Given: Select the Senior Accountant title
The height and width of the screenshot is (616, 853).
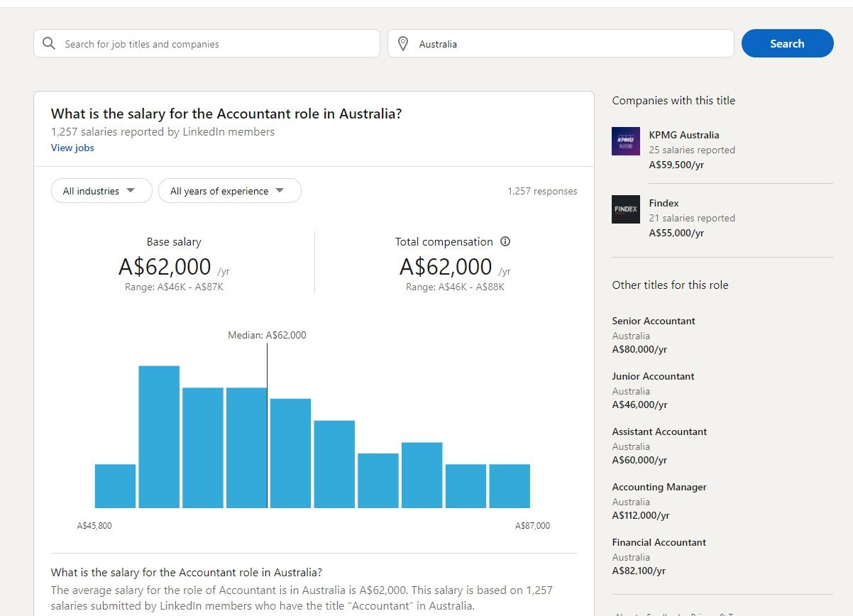Looking at the screenshot, I should point(653,321).
